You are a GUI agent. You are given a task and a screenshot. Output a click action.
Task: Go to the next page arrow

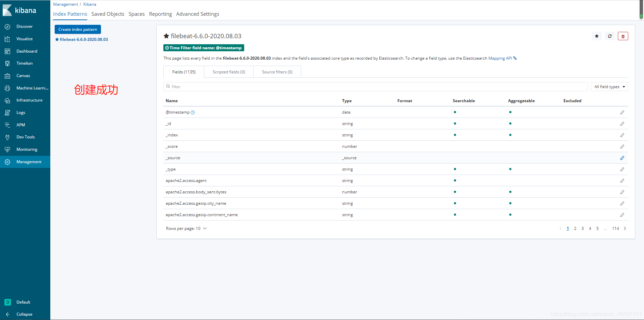click(625, 229)
